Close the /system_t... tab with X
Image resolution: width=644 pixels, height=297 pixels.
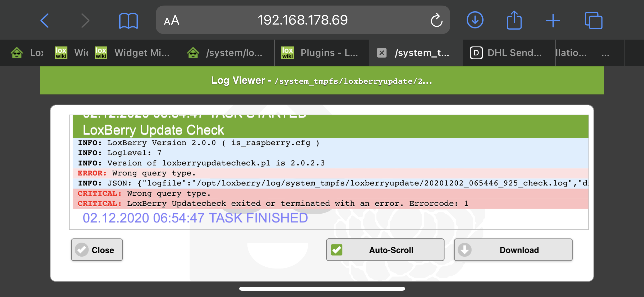(381, 53)
